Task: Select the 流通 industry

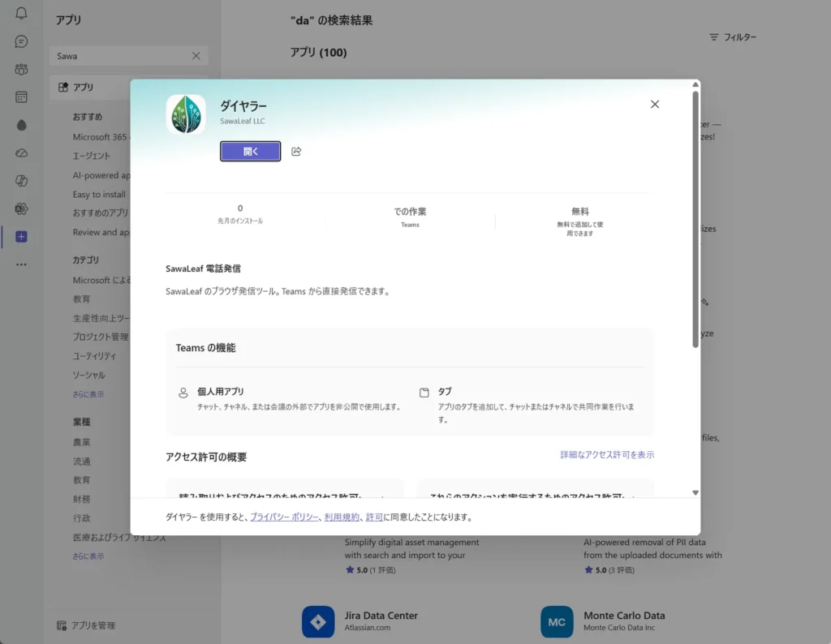Action: click(x=82, y=462)
